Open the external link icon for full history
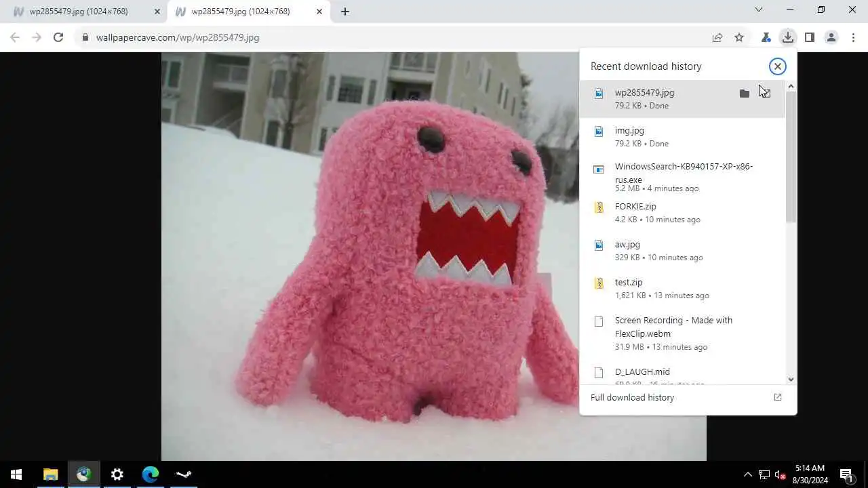 pyautogui.click(x=778, y=398)
